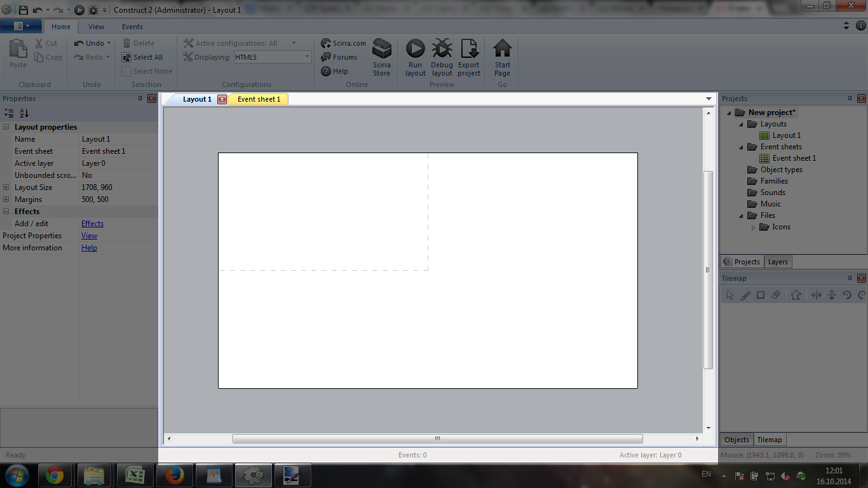868x488 pixels.
Task: Collapse the Effects section in Properties
Action: [x=6, y=212]
